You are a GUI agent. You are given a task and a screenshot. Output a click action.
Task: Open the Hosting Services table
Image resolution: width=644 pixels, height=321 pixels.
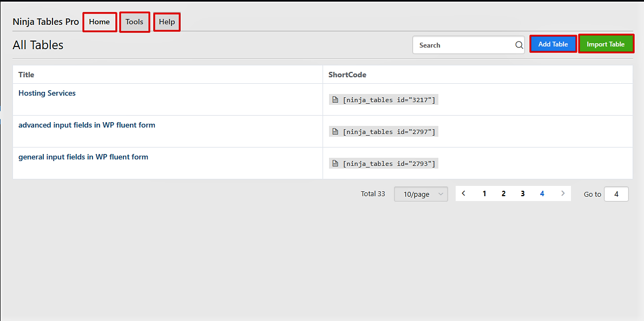coord(47,93)
